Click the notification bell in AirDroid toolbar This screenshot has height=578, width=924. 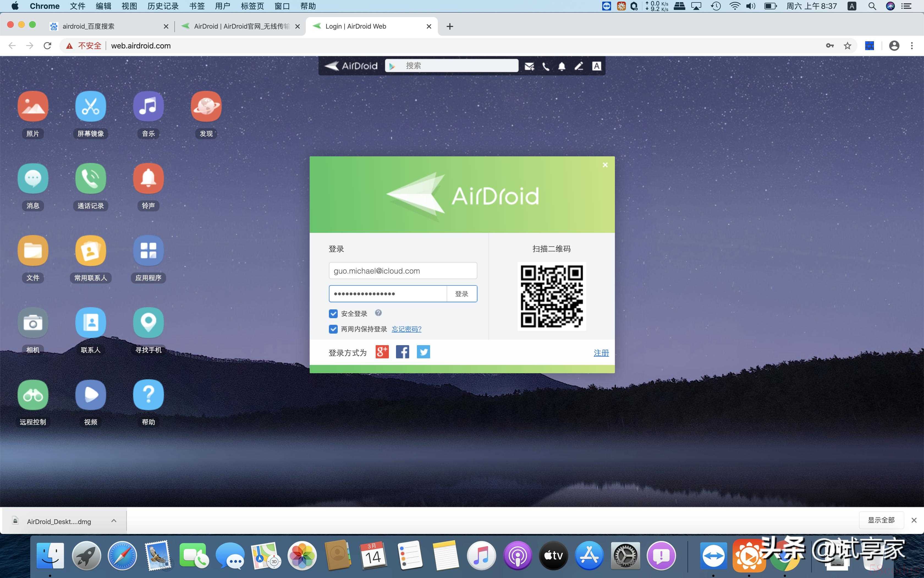pyautogui.click(x=562, y=66)
